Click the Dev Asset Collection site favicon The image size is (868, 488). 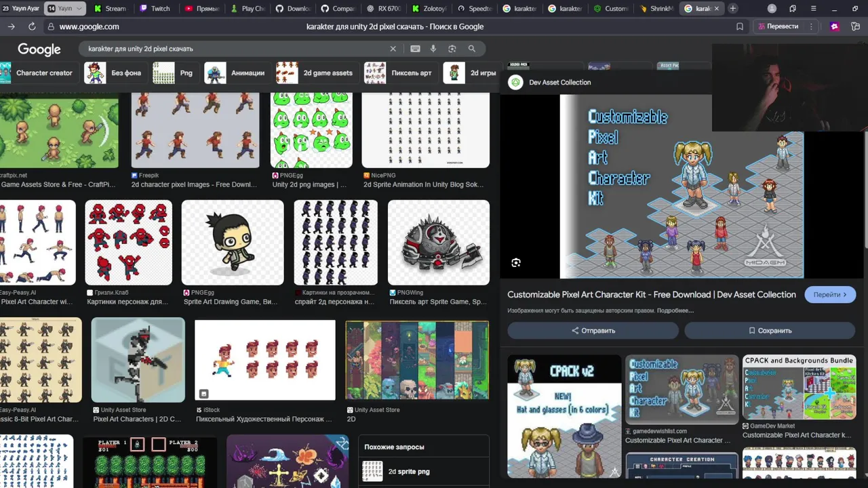coord(516,82)
